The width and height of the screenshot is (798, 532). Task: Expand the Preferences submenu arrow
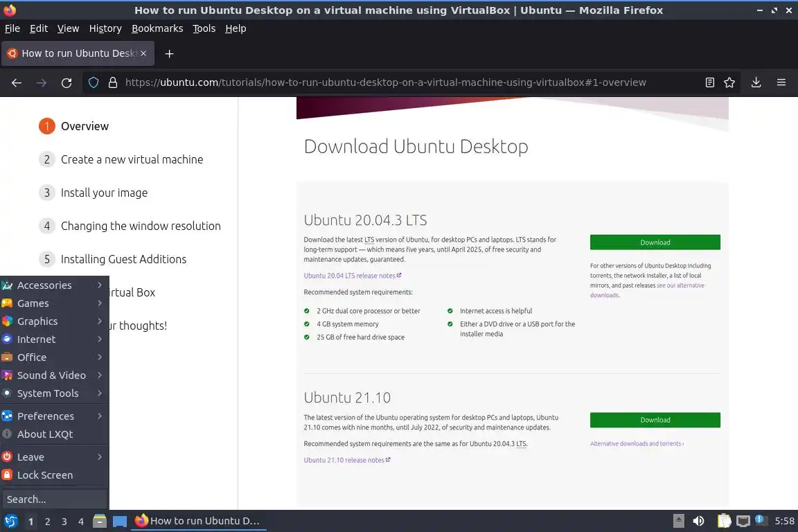[100, 416]
